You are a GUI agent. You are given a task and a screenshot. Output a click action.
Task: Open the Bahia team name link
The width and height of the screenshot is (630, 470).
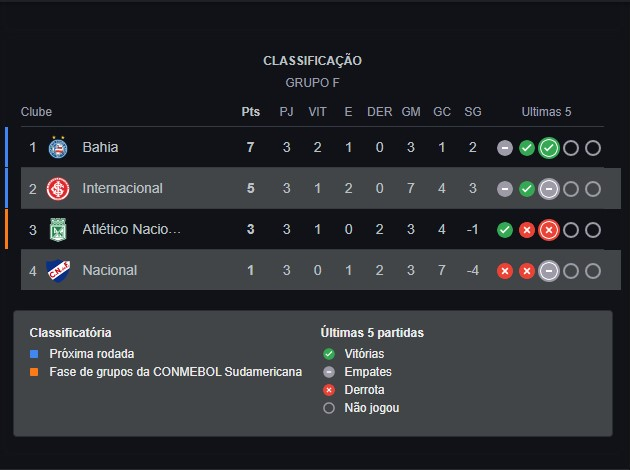pos(100,147)
